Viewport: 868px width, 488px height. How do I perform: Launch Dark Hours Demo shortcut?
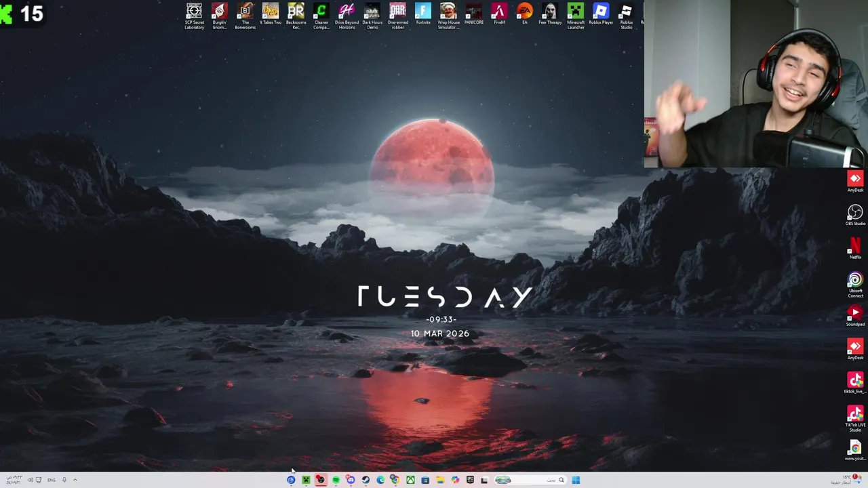tap(372, 16)
